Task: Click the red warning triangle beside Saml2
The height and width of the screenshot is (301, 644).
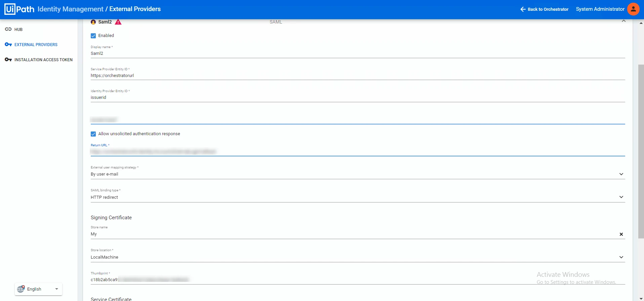Action: pyautogui.click(x=118, y=22)
